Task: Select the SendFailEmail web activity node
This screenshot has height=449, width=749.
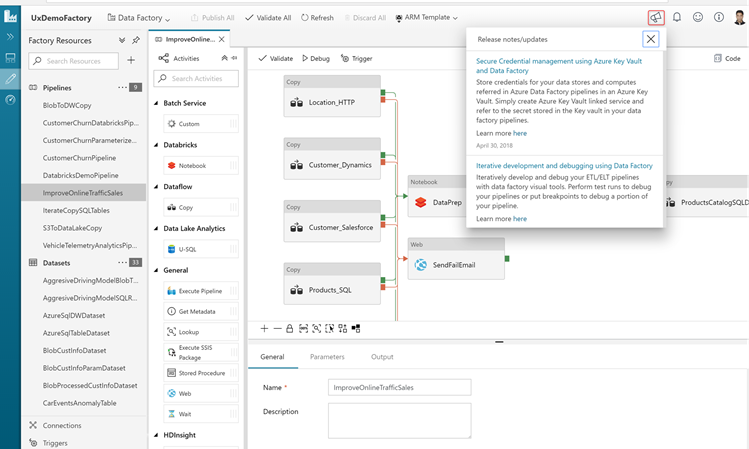Action: tap(456, 258)
